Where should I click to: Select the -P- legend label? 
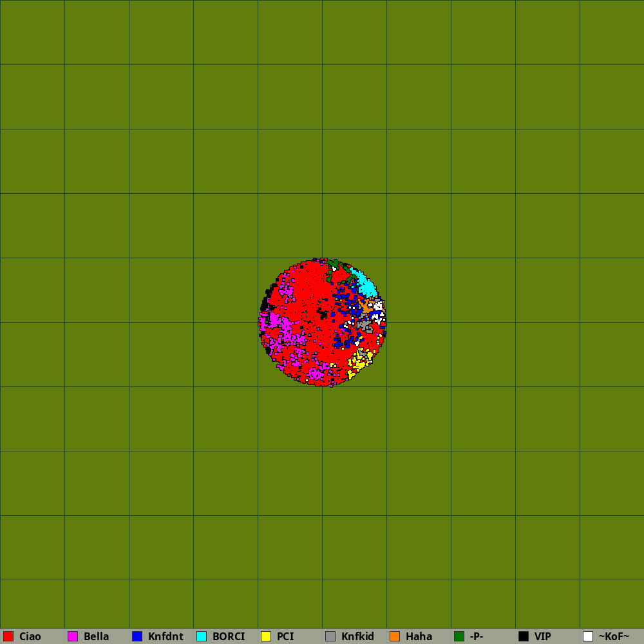477,636
